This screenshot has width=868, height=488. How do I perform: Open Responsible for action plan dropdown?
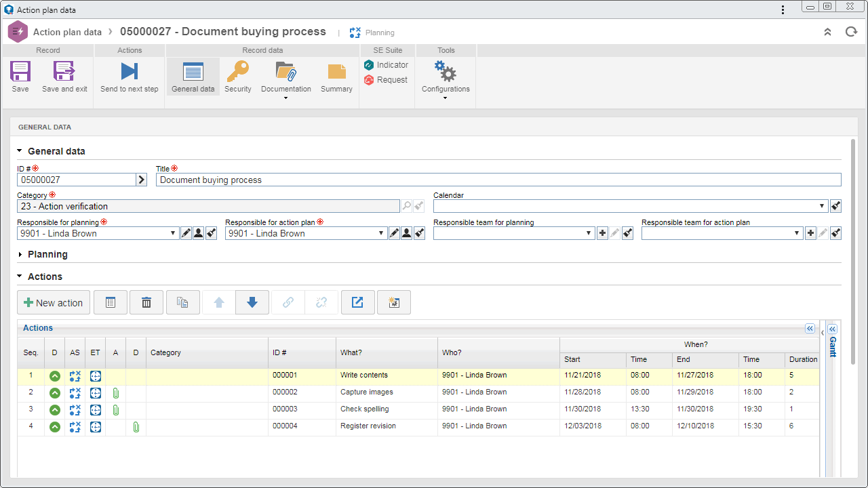(382, 233)
